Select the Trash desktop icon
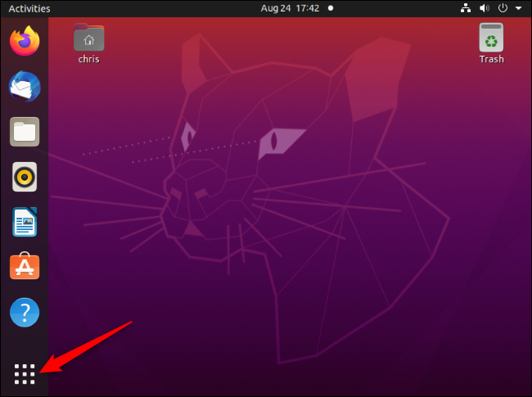This screenshot has width=532, height=397. (x=491, y=38)
